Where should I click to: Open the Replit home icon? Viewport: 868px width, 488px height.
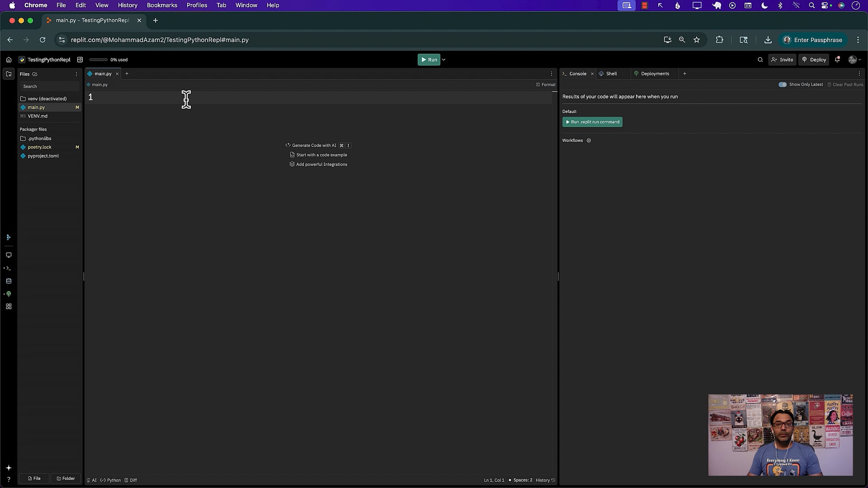pyautogui.click(x=9, y=60)
